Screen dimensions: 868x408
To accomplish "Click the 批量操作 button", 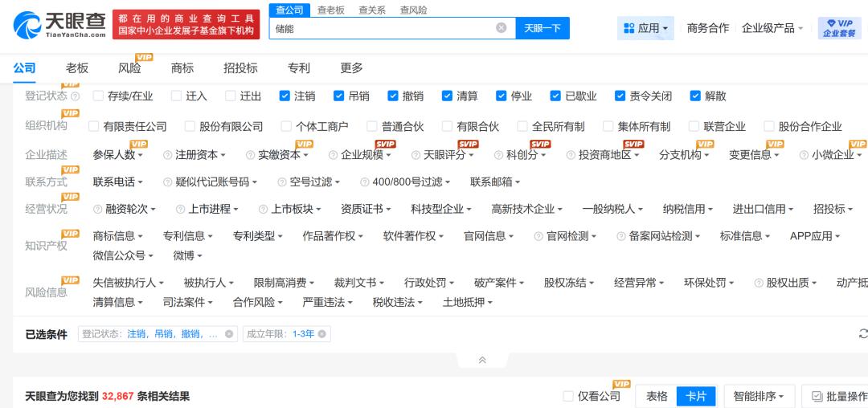I will [836, 397].
